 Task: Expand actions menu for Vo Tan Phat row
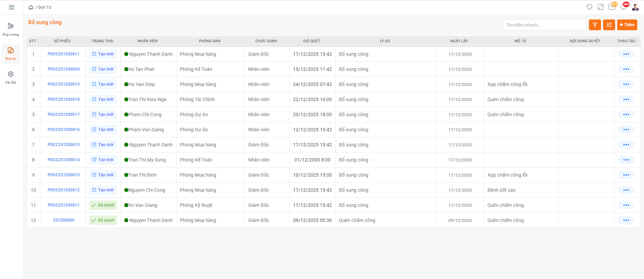point(626,69)
